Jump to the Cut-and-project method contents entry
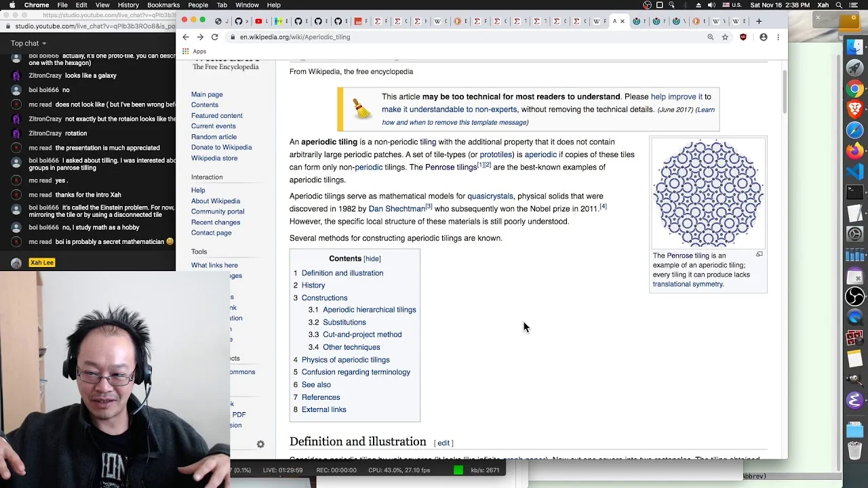The width and height of the screenshot is (868, 488). coord(362,335)
